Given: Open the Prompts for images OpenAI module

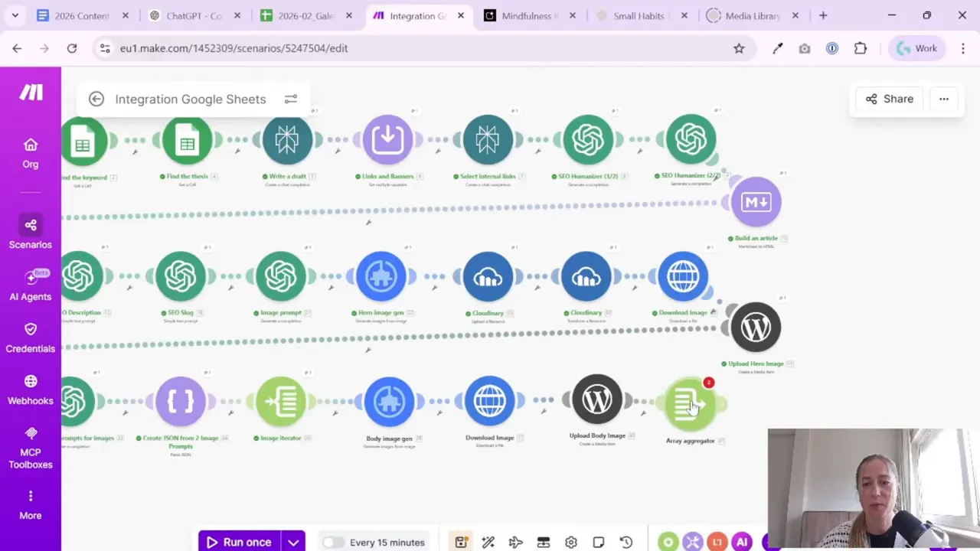Looking at the screenshot, I should pyautogui.click(x=77, y=402).
